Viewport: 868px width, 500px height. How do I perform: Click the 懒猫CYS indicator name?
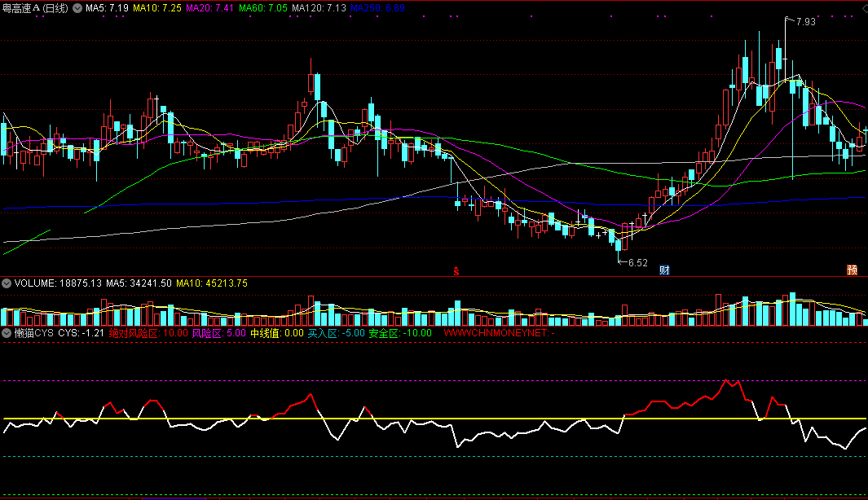pos(33,333)
